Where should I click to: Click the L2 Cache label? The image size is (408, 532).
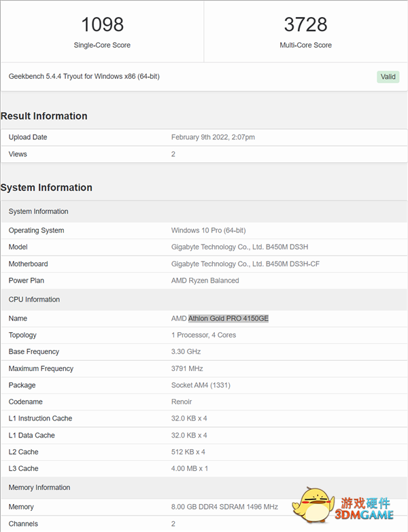23,452
